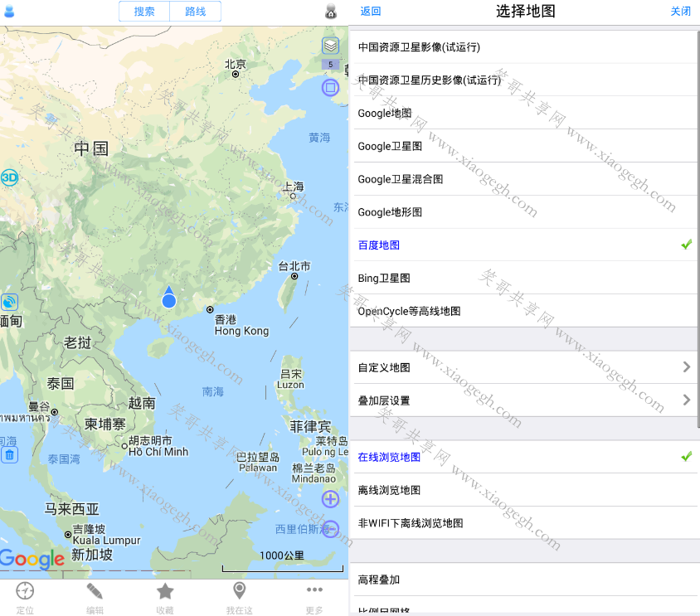Tap the avatar icon beside 返回
This screenshot has height=616, width=700.
[331, 11]
